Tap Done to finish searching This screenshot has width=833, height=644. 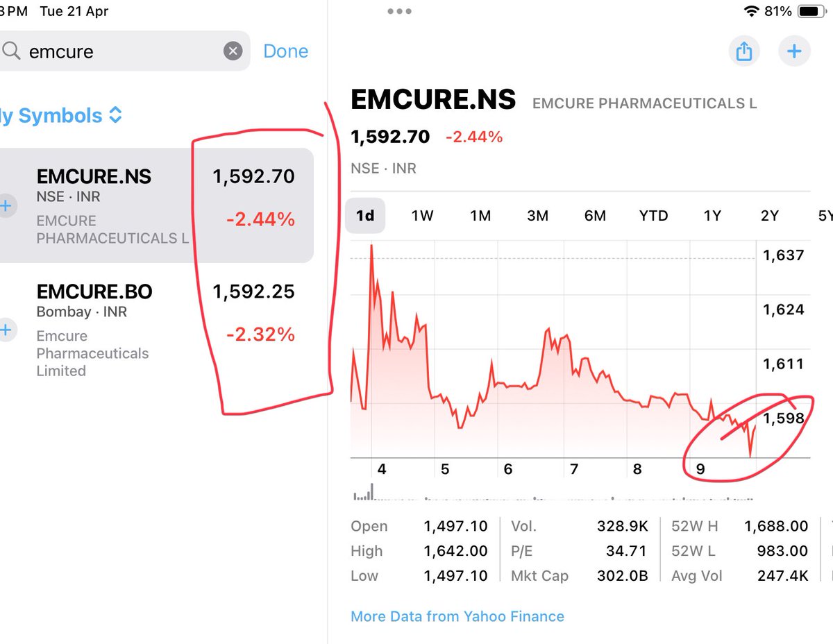click(x=286, y=51)
